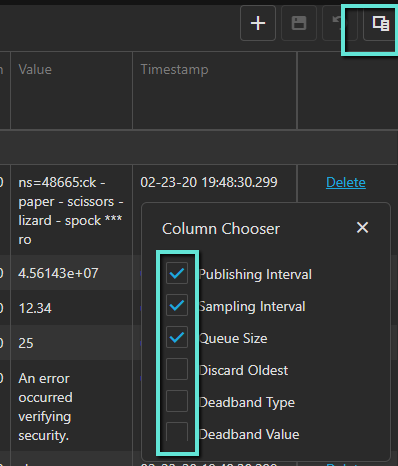Enable the Deadband Type column
Image resolution: width=398 pixels, height=466 pixels.
tap(177, 401)
